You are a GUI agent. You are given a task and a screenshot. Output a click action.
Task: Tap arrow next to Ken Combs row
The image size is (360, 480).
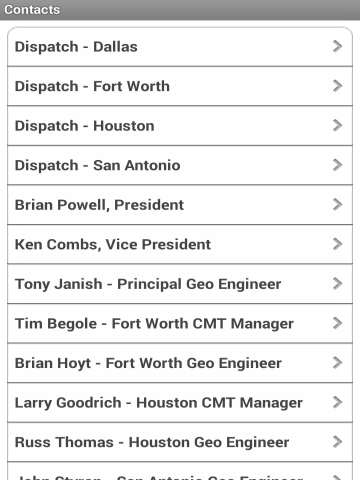point(337,244)
